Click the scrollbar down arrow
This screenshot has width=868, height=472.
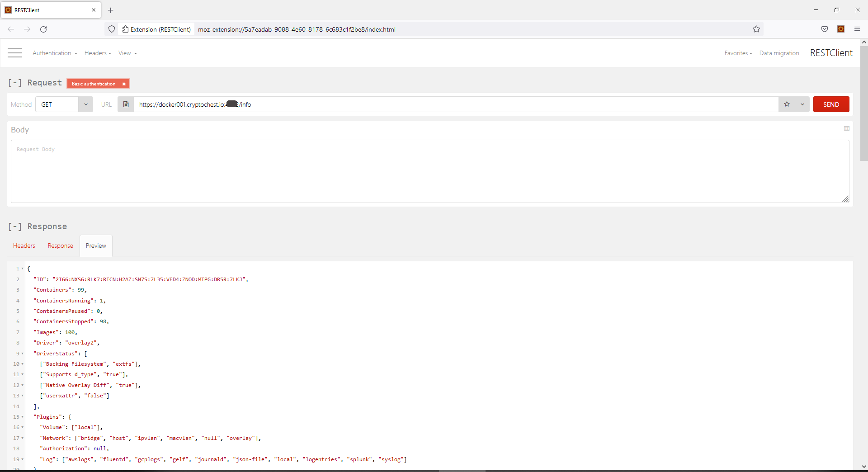click(x=864, y=467)
